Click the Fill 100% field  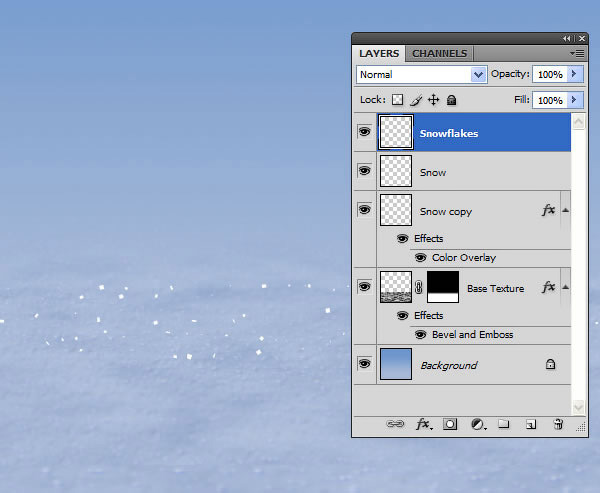tap(550, 100)
